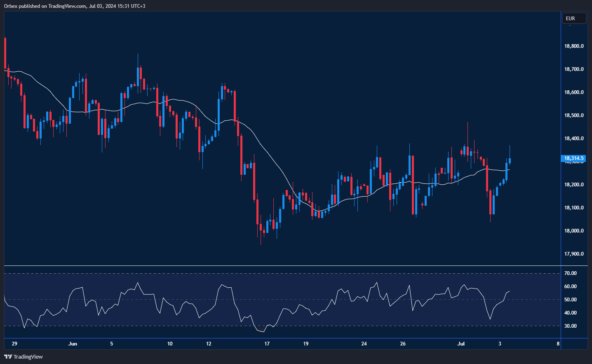
Task: Select the 18,000.0 price axis label
Action: point(574,231)
